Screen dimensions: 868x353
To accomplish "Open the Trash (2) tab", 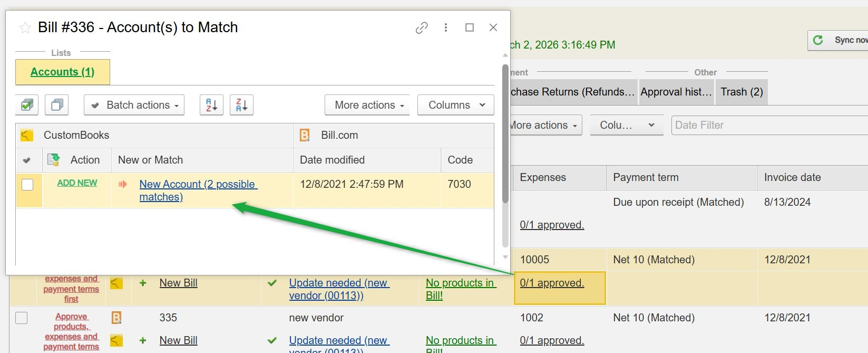I will click(741, 92).
